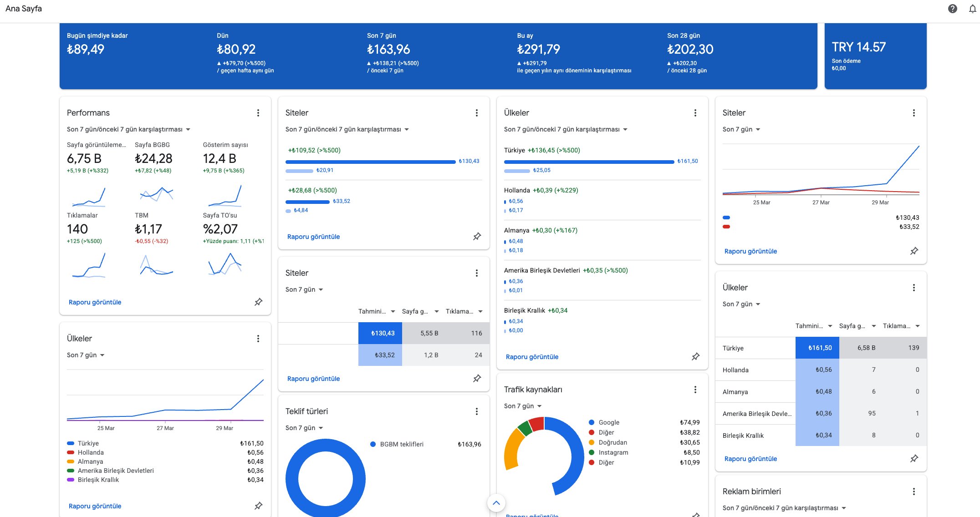The width and height of the screenshot is (980, 517).
Task: Click Raporu görüntüle under Ülkeler table
Action: pyautogui.click(x=750, y=459)
